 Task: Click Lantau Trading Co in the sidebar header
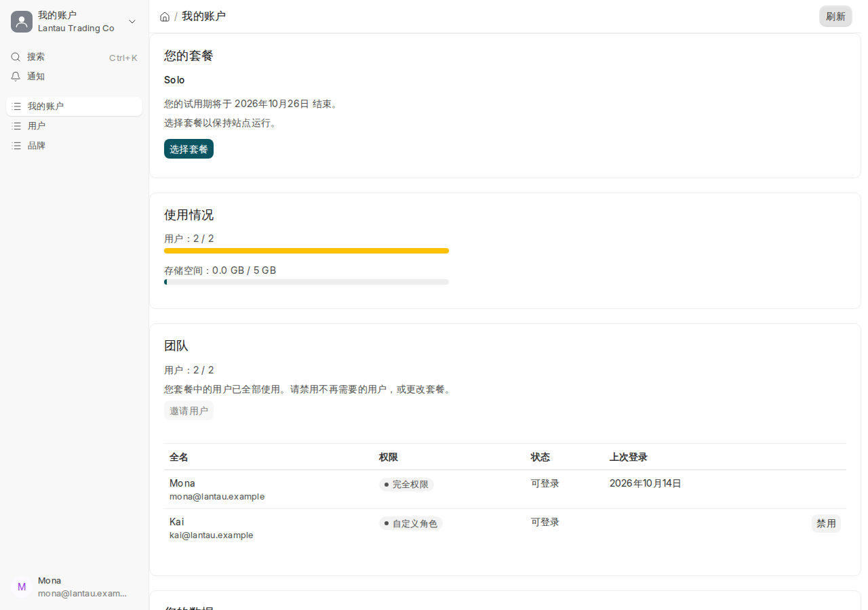(76, 28)
